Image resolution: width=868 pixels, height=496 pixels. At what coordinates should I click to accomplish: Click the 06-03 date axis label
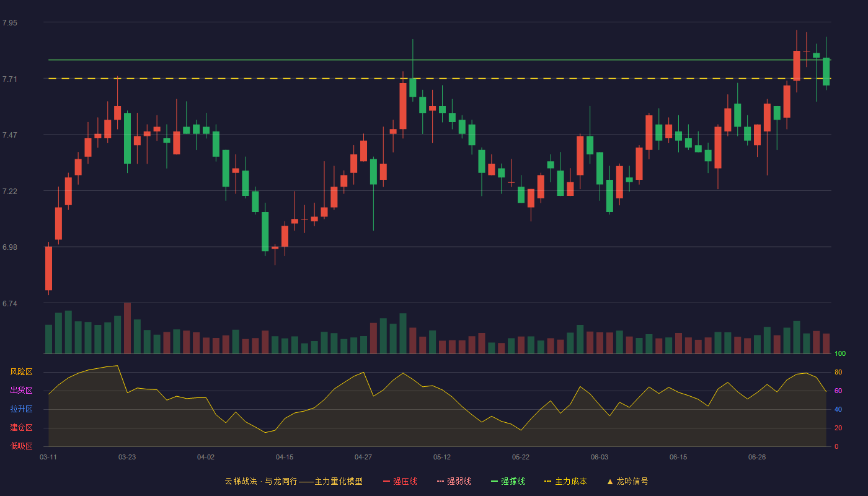click(600, 457)
